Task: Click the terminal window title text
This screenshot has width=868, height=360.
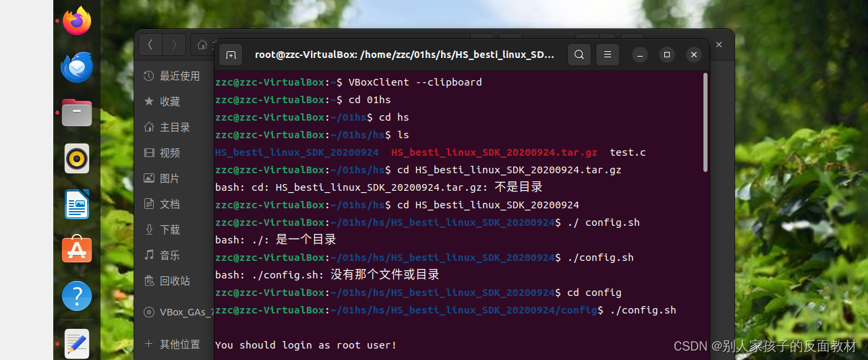Action: click(x=405, y=55)
